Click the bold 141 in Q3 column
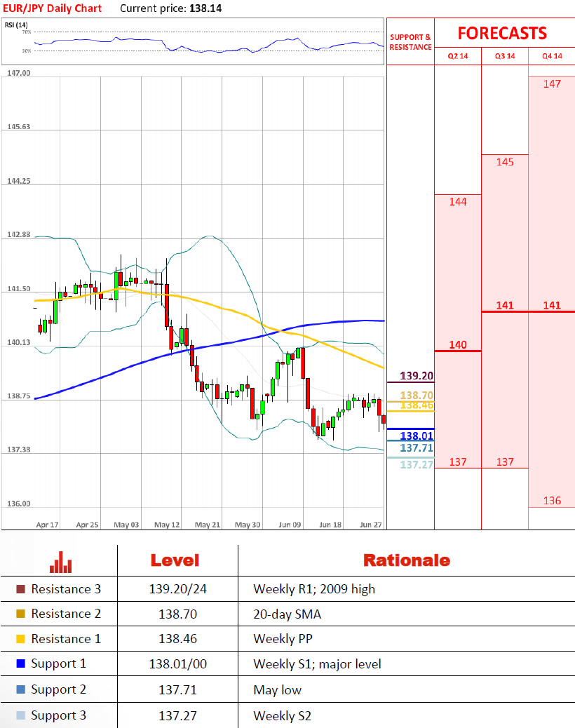This screenshot has width=575, height=728. click(x=505, y=306)
